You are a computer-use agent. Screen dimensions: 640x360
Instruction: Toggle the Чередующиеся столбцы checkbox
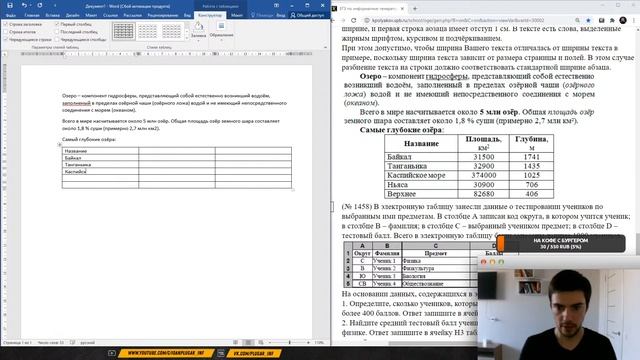pos(57,39)
